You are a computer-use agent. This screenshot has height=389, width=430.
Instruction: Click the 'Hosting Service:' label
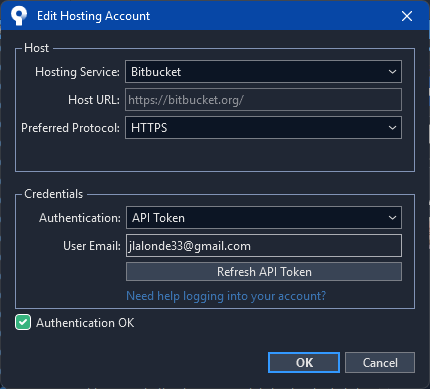77,72
